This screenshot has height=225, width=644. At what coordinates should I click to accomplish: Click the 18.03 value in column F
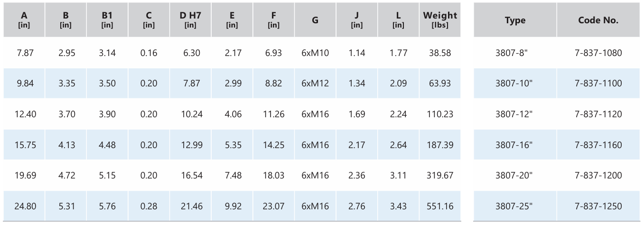(273, 175)
